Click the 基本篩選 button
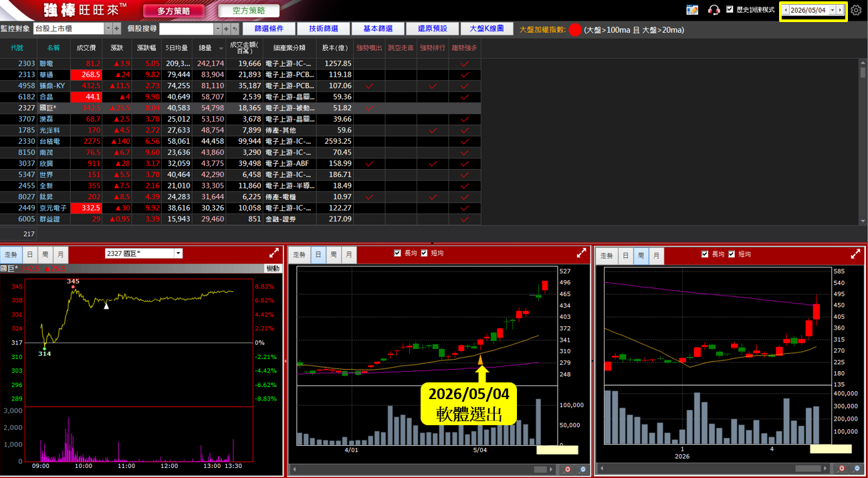This screenshot has height=478, width=868. click(378, 29)
